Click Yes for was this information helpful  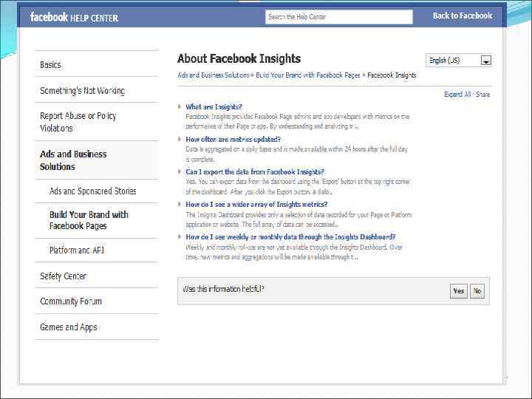[x=459, y=291]
